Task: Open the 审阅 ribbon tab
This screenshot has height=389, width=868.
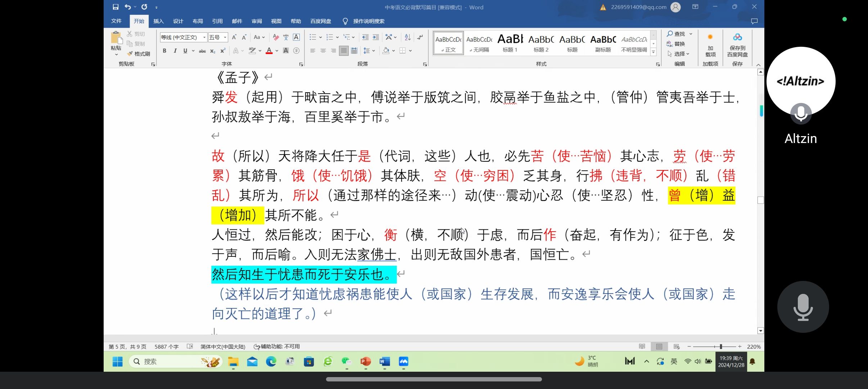Action: click(x=257, y=21)
